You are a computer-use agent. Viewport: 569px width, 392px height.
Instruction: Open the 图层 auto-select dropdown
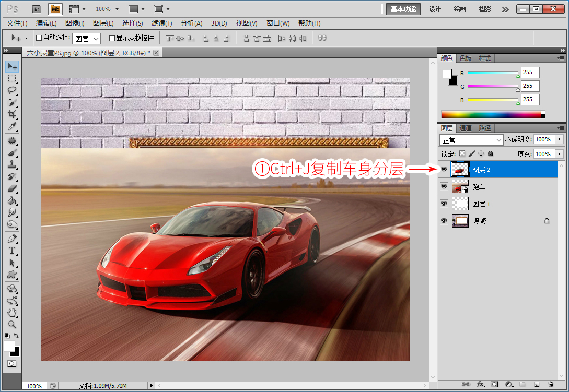(86, 39)
